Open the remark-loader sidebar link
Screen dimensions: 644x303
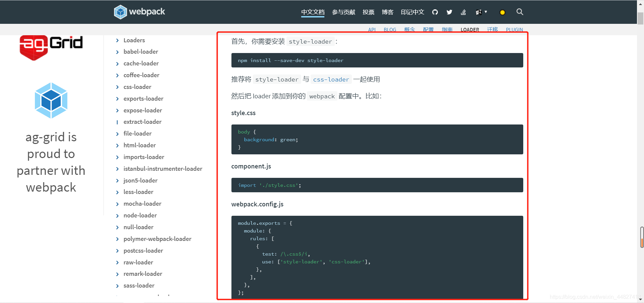(x=143, y=274)
